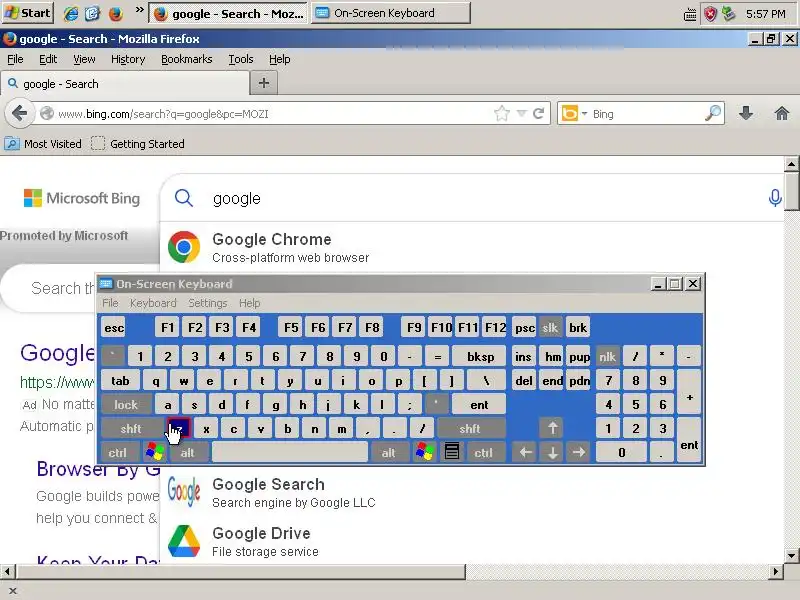Launch Firefox from quick launch bar

(x=116, y=13)
